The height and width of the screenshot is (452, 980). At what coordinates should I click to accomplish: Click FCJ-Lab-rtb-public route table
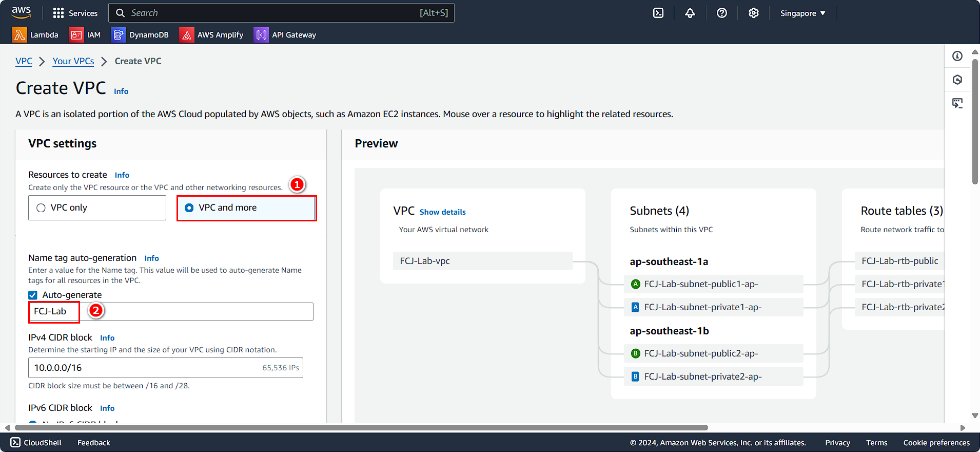tap(900, 261)
